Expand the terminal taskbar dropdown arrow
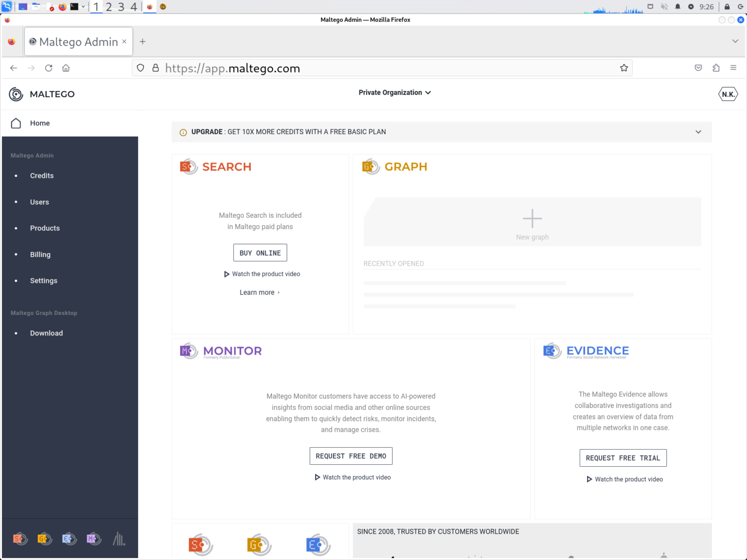The width and height of the screenshot is (747, 560). (x=84, y=7)
